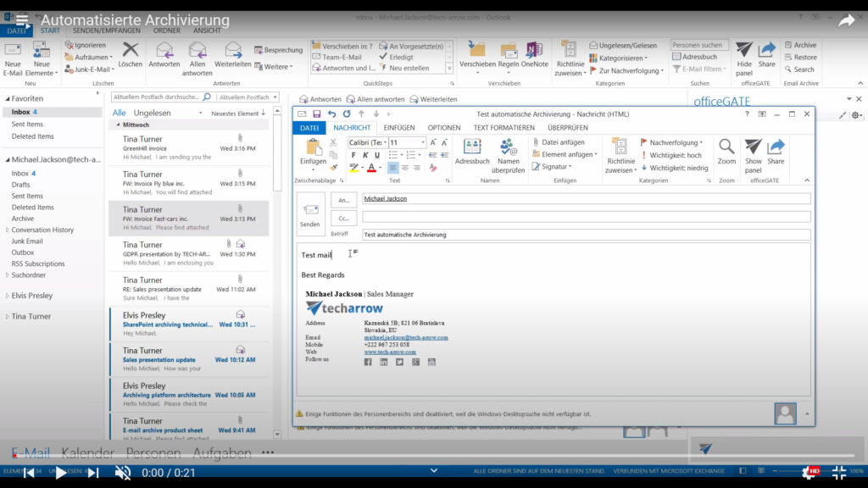
Task: Click the Datei anfügen paperclip
Action: click(x=559, y=142)
